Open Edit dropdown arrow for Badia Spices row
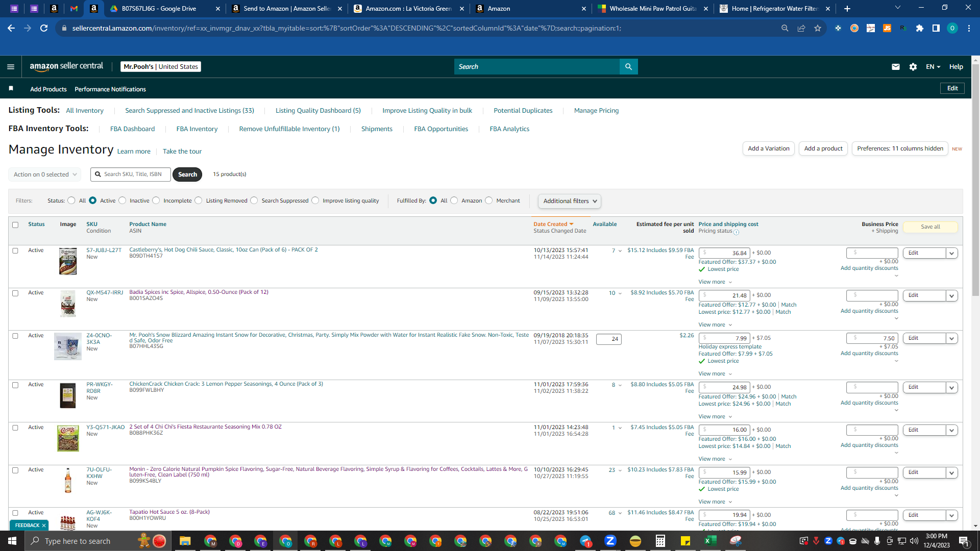The image size is (980, 551). [951, 295]
